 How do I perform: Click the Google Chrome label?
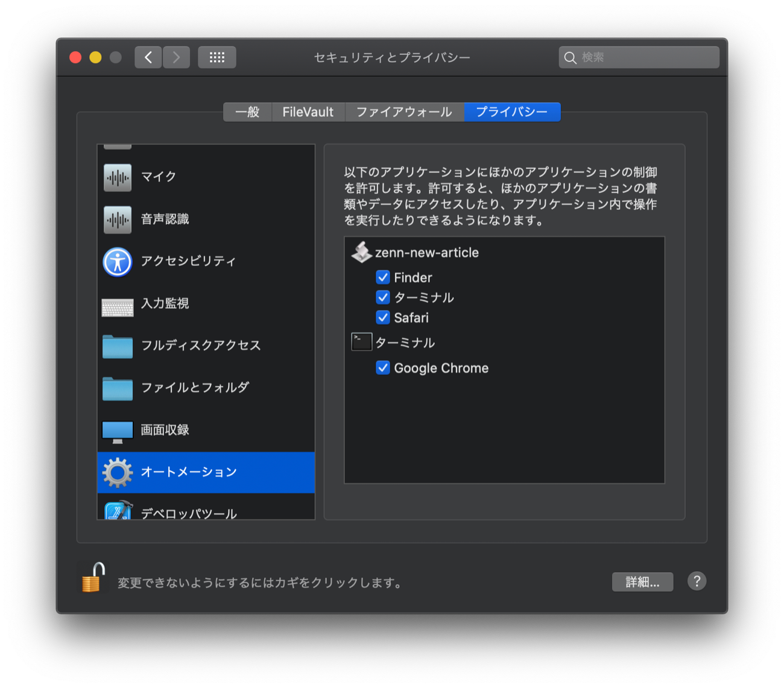coord(441,368)
